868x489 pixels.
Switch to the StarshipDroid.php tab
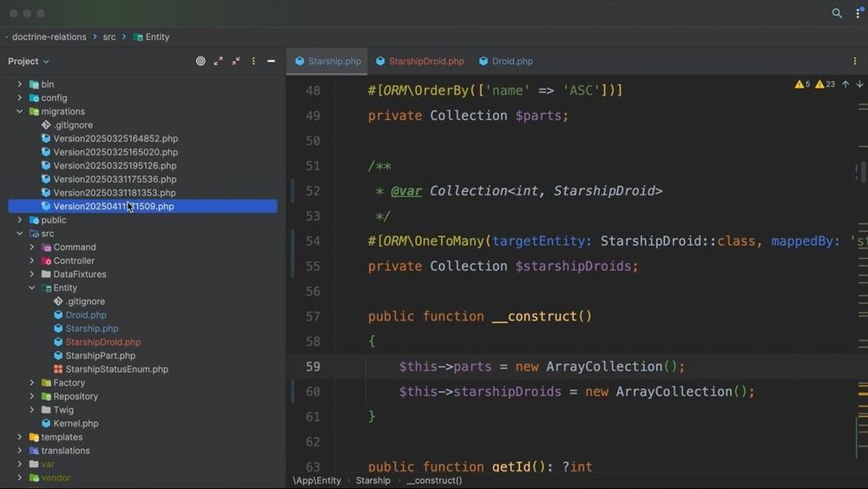tap(420, 61)
